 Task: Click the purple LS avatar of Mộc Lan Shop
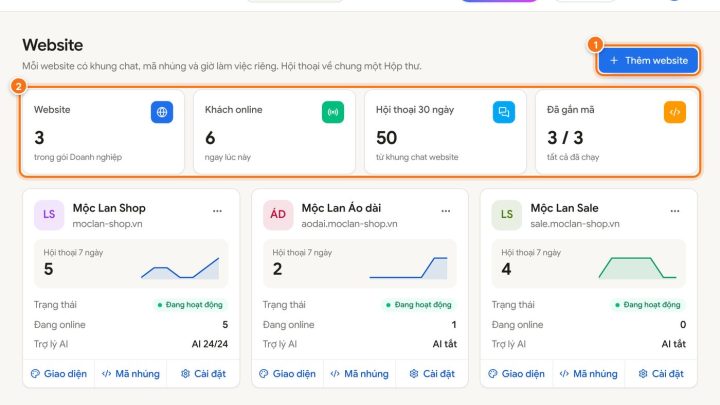pos(49,214)
